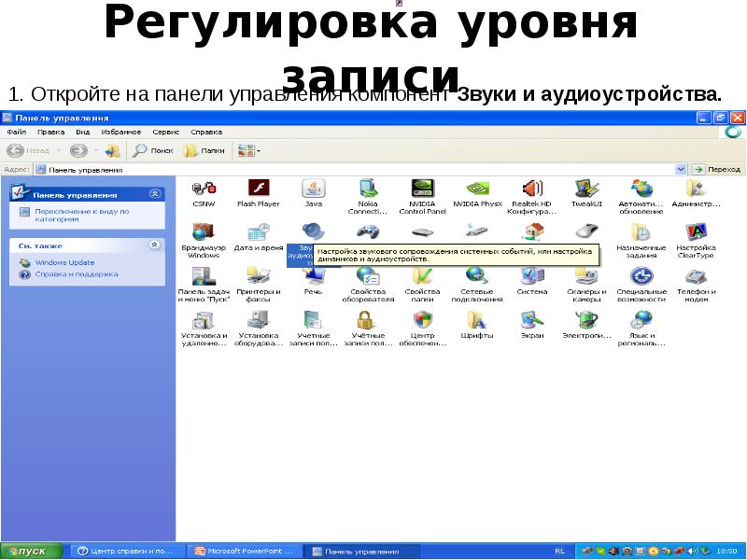The image size is (747, 560).
Task: Open Принтеры и факсы icon
Action: pyautogui.click(x=259, y=285)
